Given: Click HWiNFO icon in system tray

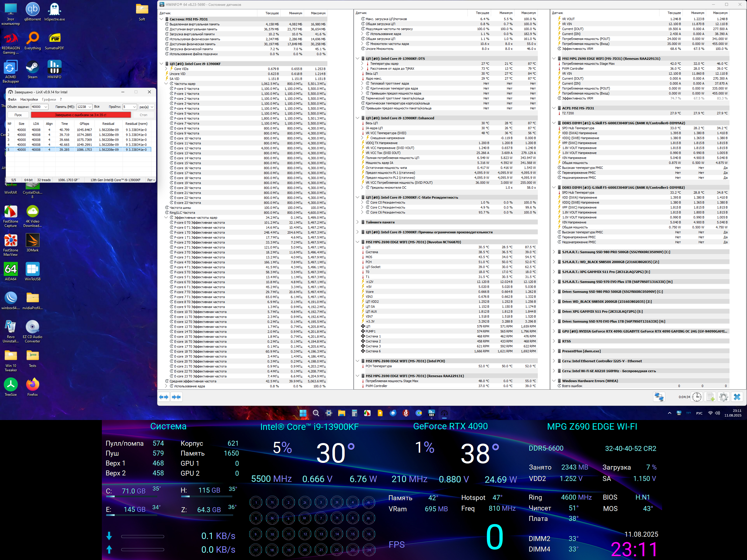Looking at the screenshot, I should click(679, 413).
